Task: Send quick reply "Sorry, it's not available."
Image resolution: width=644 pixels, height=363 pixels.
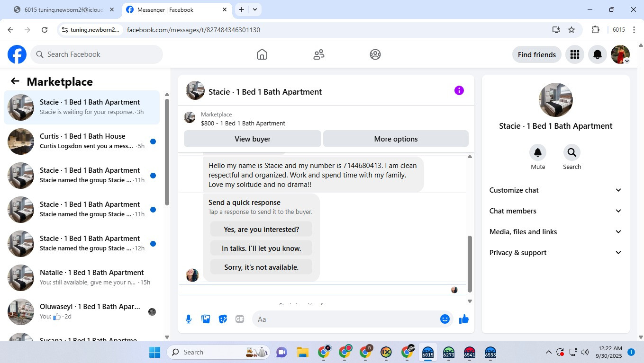Action: point(261,267)
